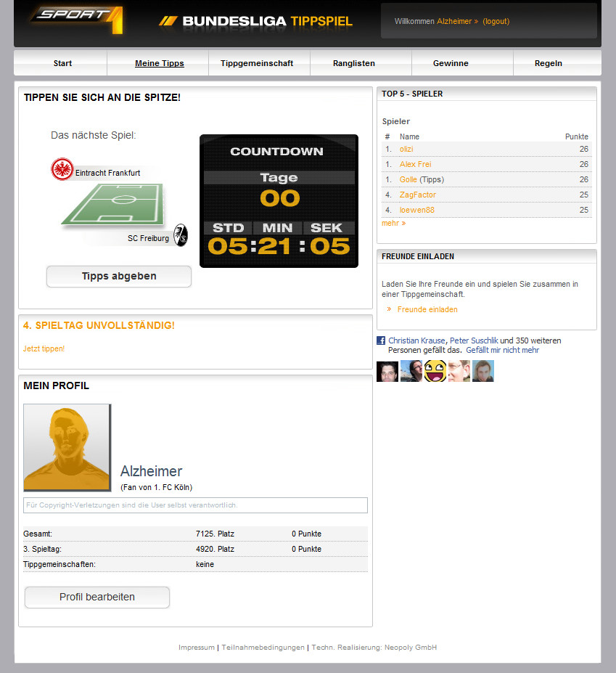
Task: Open the Start tab
Action: coord(62,63)
